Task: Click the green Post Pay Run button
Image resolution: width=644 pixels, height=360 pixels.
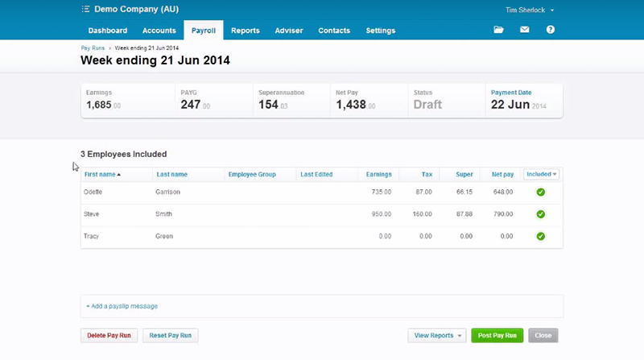Action: (497, 336)
